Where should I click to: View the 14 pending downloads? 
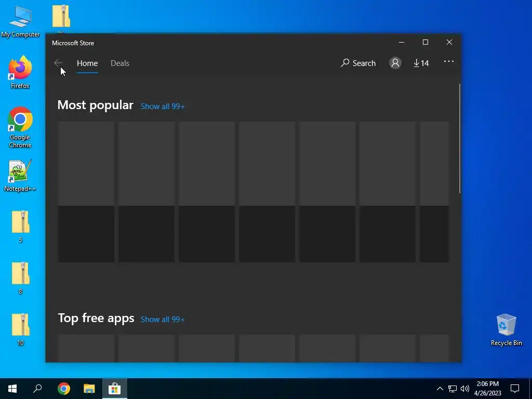(x=421, y=63)
